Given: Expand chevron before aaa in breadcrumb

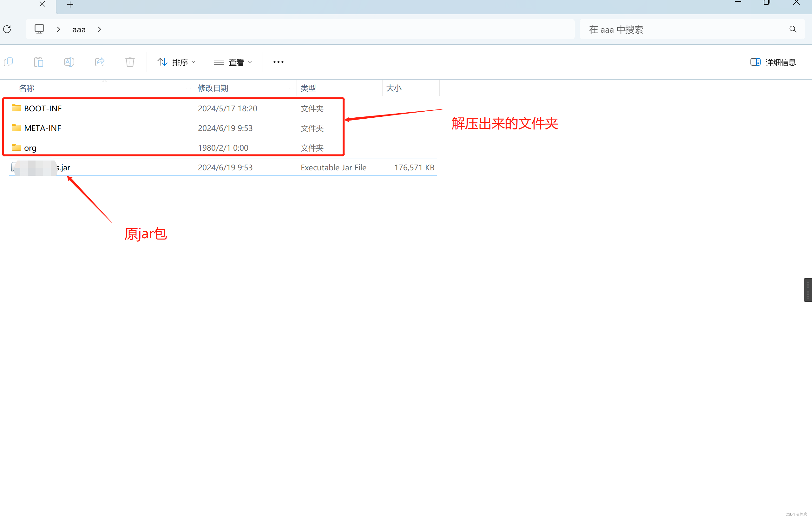Looking at the screenshot, I should tap(58, 29).
